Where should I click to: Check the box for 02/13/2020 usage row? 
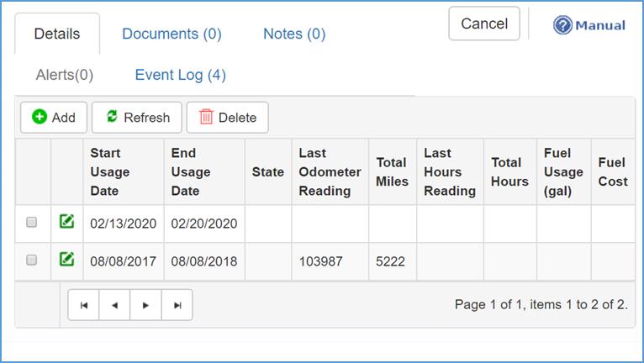tap(32, 223)
